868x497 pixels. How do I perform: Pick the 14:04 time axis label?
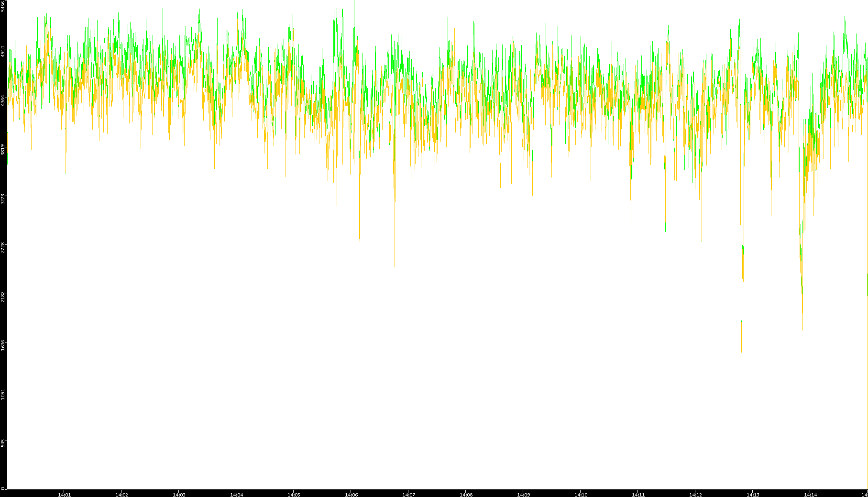click(x=236, y=495)
